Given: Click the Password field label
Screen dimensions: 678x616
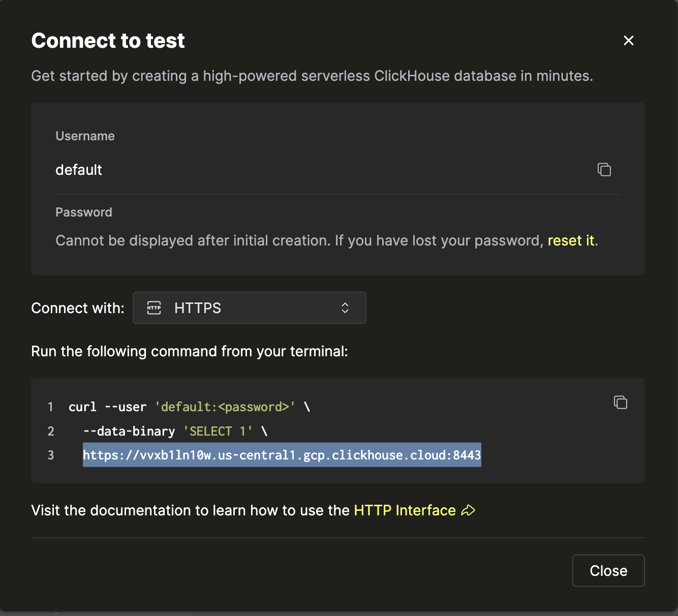Looking at the screenshot, I should point(84,212).
